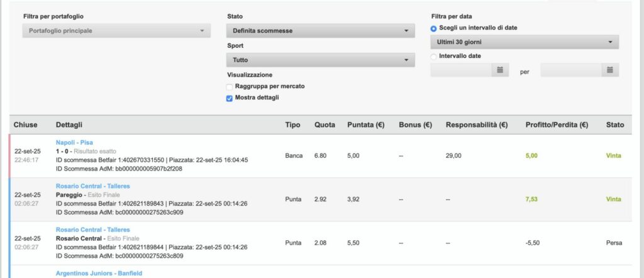This screenshot has height=278, width=644.
Task: Click the 'Chiuse' column header
Action: click(x=26, y=125)
